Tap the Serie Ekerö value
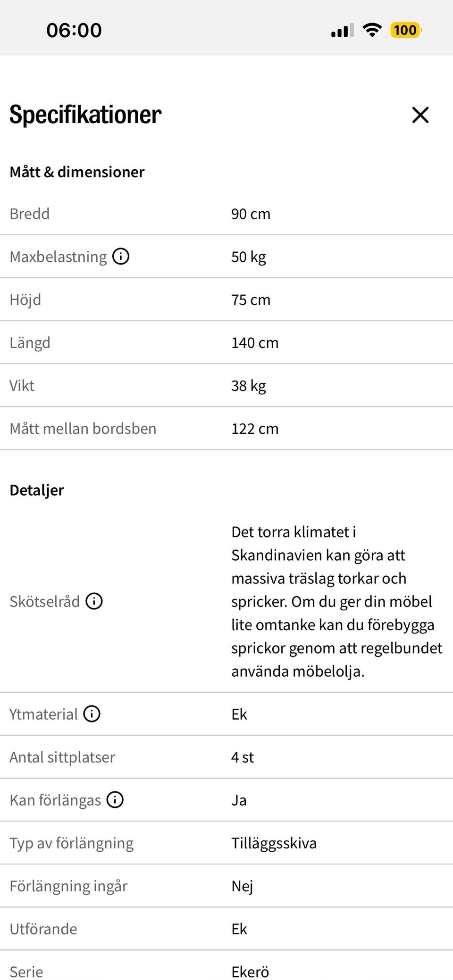This screenshot has height=980, width=453. [250, 972]
